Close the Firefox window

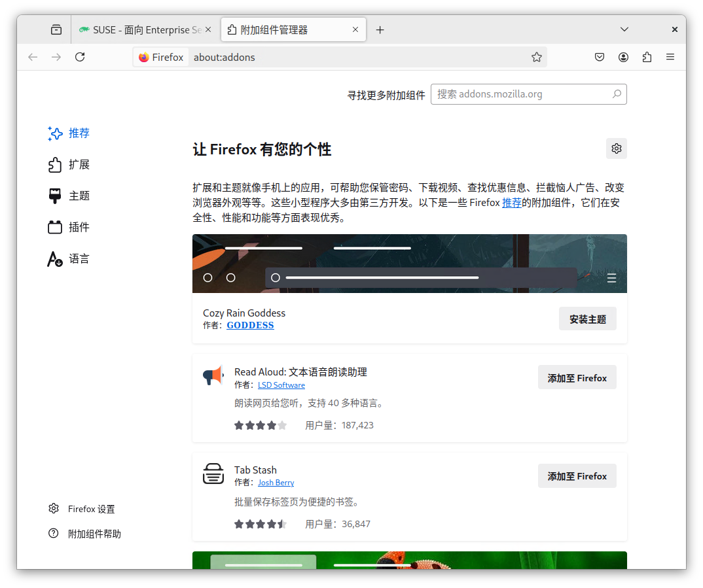674,29
